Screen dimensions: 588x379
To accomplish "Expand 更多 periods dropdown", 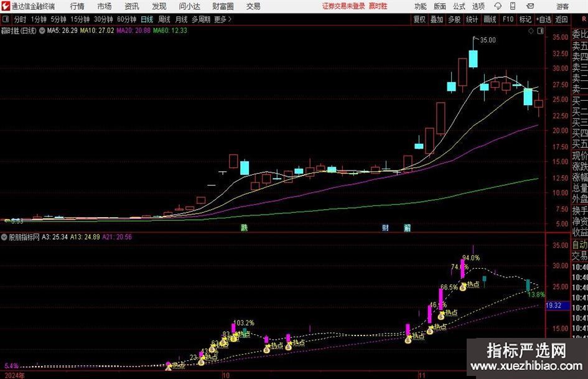I will click(x=223, y=19).
